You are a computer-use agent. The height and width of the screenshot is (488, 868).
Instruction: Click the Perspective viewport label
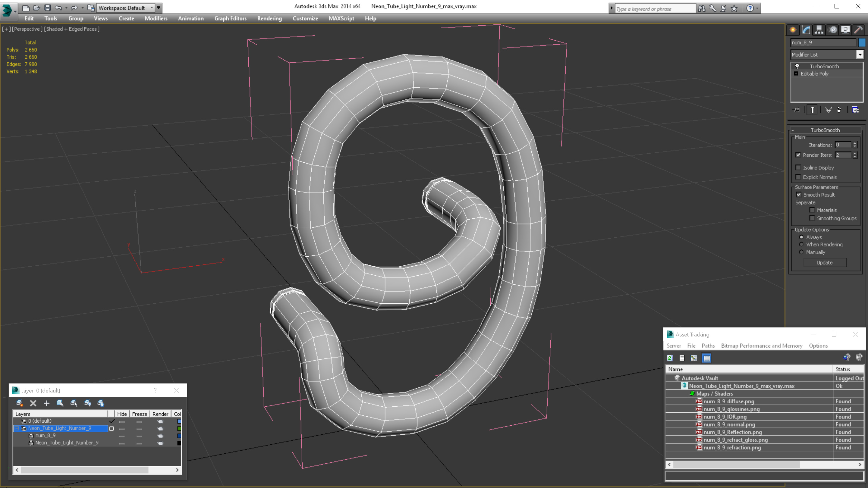(27, 29)
